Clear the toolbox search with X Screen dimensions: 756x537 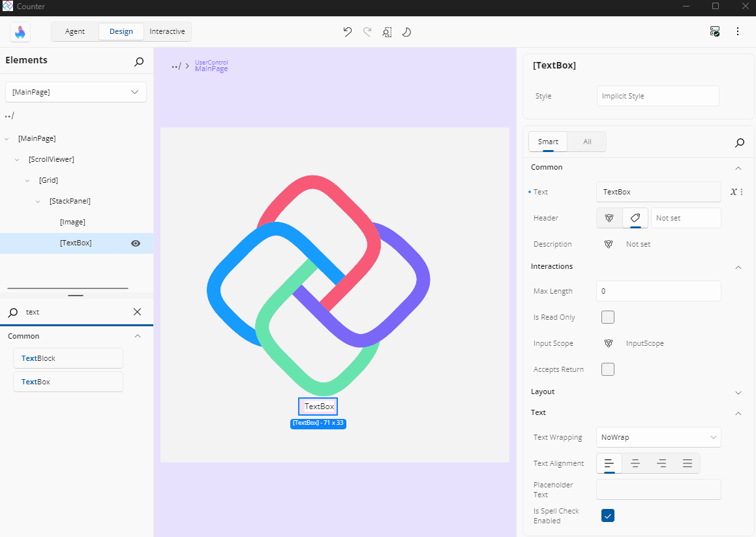pos(137,312)
